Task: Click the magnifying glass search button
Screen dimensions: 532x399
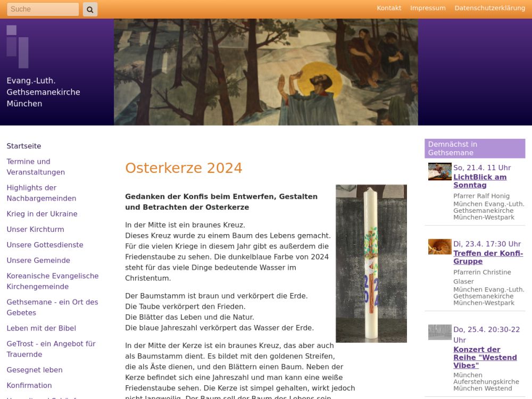Action: (x=90, y=9)
